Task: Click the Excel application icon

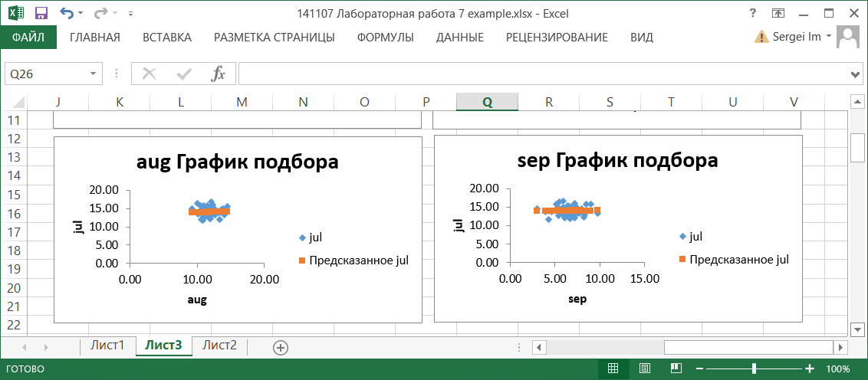Action: [x=15, y=13]
